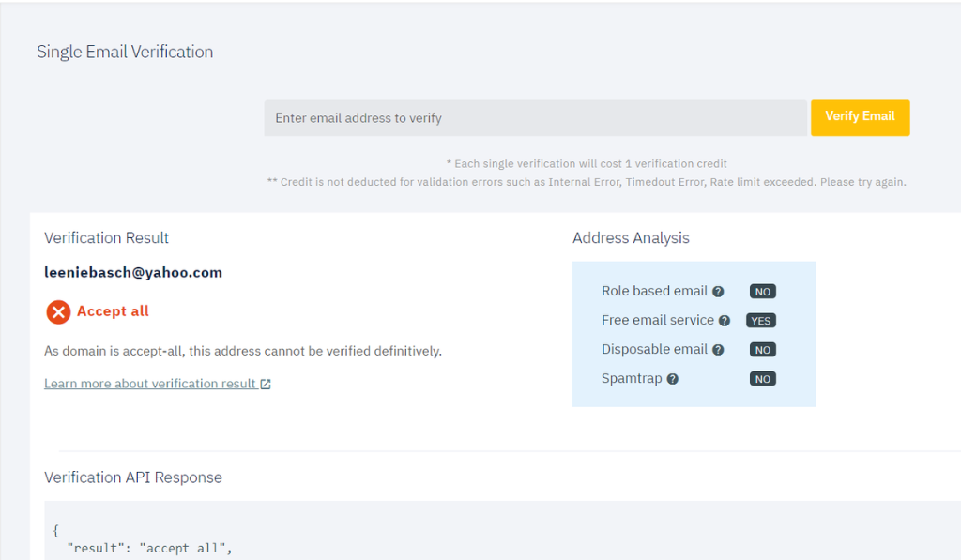Open Learn more about verification result link
Screen dimensions: 961x560
pyautogui.click(x=149, y=384)
